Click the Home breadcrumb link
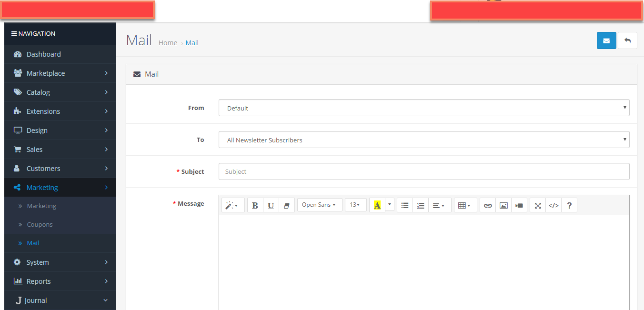This screenshot has width=644, height=310. click(x=168, y=43)
